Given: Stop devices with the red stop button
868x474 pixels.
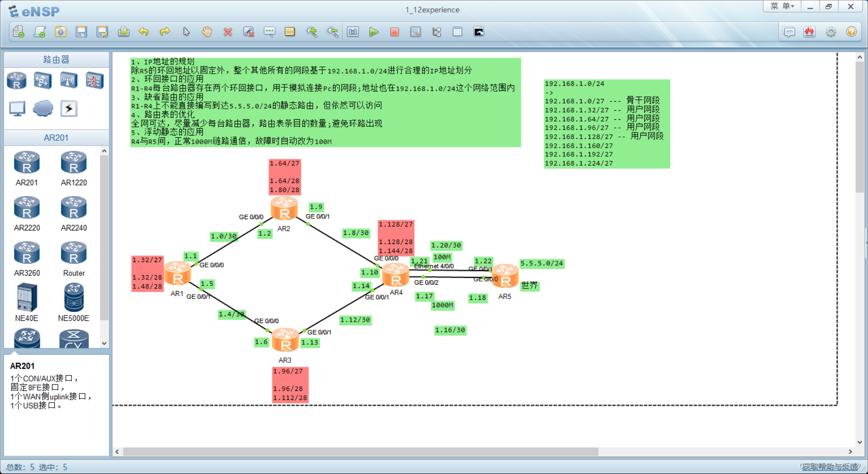Looking at the screenshot, I should (x=395, y=32).
